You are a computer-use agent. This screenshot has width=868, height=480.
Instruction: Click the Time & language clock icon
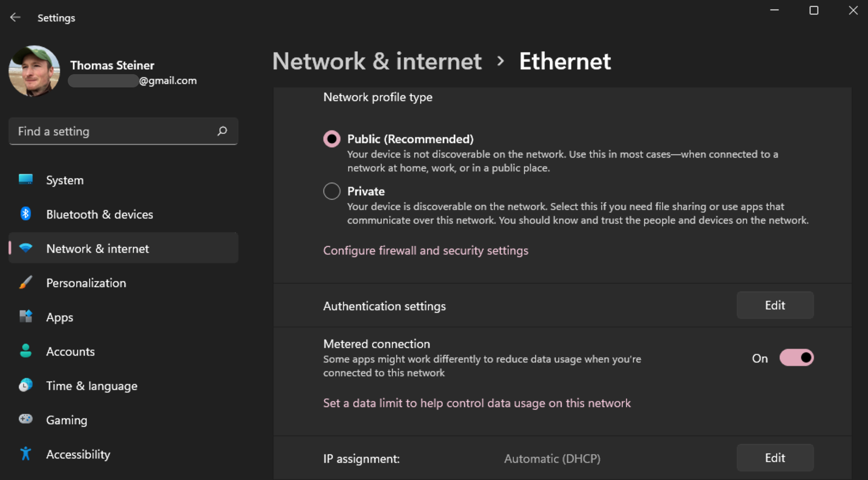click(x=26, y=385)
